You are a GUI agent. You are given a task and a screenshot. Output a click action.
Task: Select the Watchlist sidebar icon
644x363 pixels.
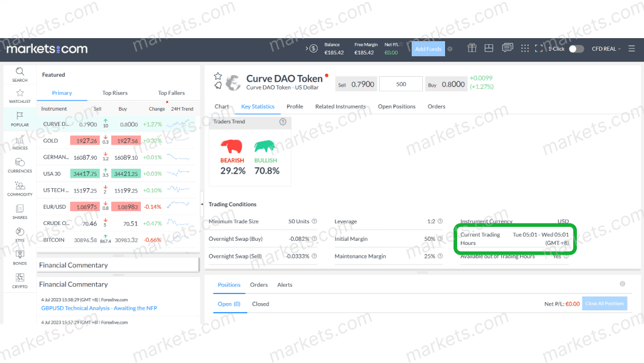pyautogui.click(x=19, y=97)
